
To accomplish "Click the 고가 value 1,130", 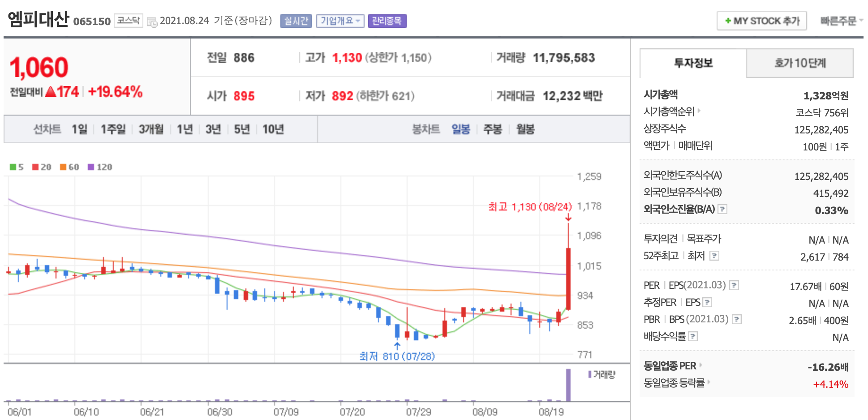I will [347, 58].
